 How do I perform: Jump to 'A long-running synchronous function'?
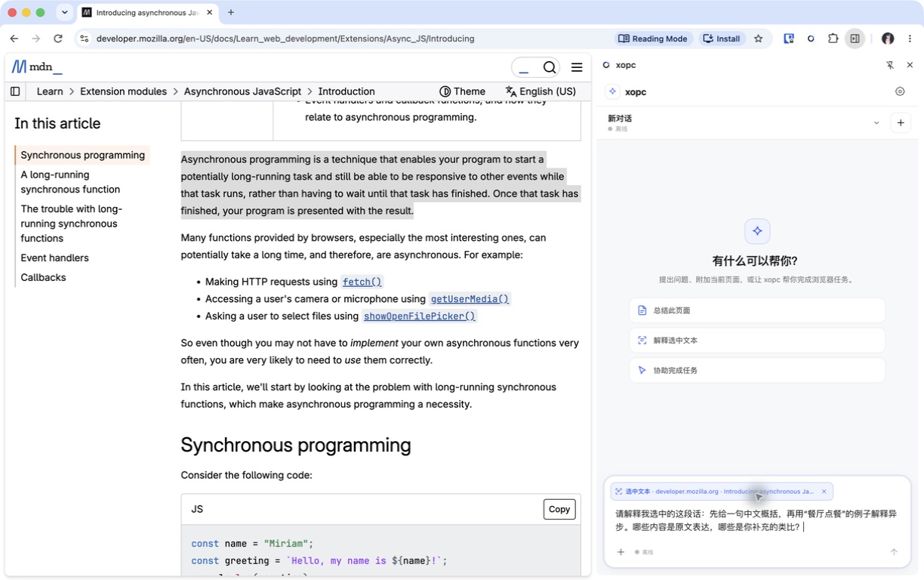pos(70,182)
